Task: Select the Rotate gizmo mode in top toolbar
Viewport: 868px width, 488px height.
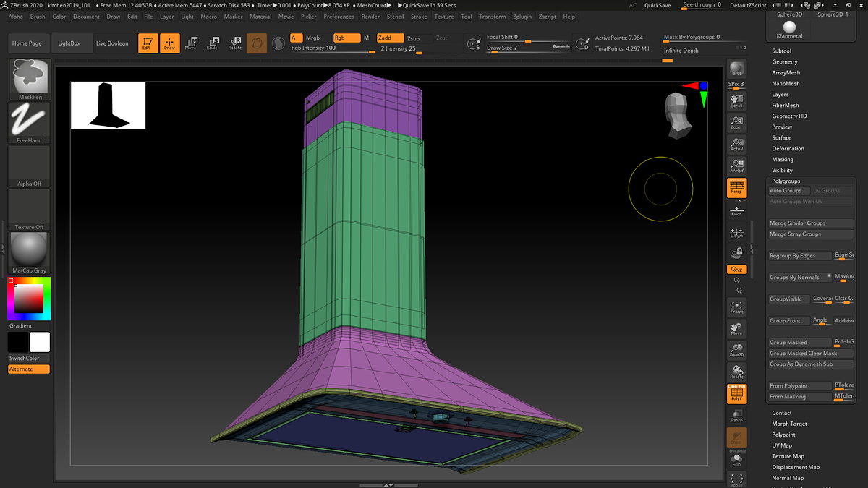Action: click(x=234, y=43)
